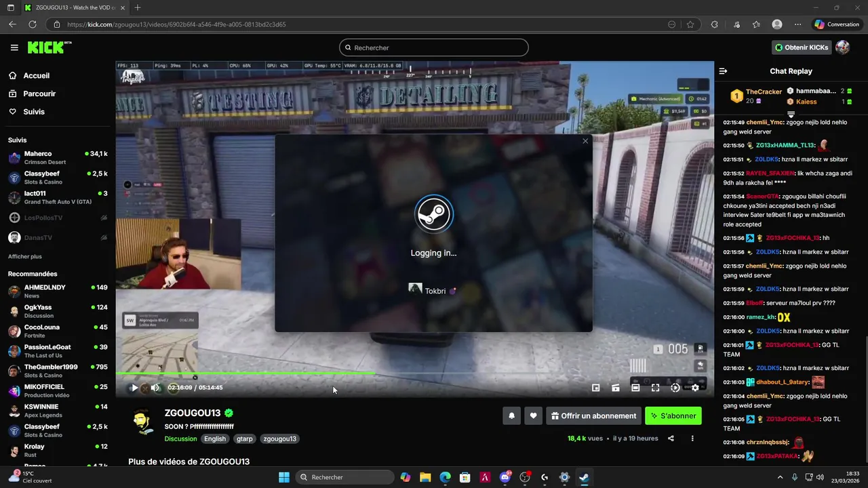The image size is (868, 488).
Task: Open Maherco in followed channels
Action: pyautogui.click(x=58, y=158)
